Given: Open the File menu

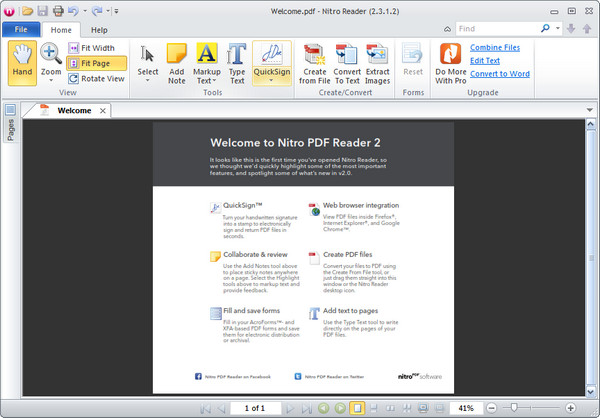Looking at the screenshot, I should (21, 29).
